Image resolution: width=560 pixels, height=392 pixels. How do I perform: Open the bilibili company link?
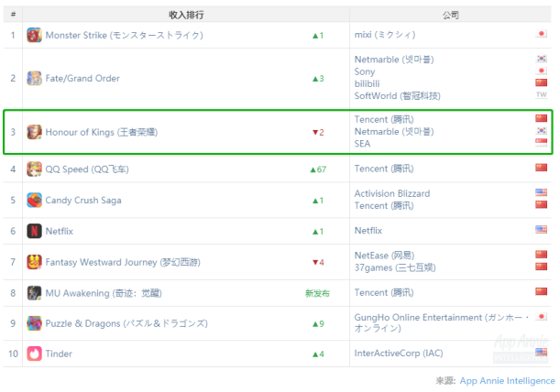tap(367, 83)
